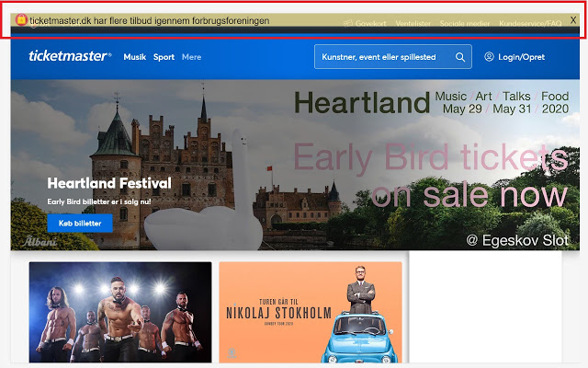Open the Ventelister link
The width and height of the screenshot is (588, 368).
tap(413, 23)
